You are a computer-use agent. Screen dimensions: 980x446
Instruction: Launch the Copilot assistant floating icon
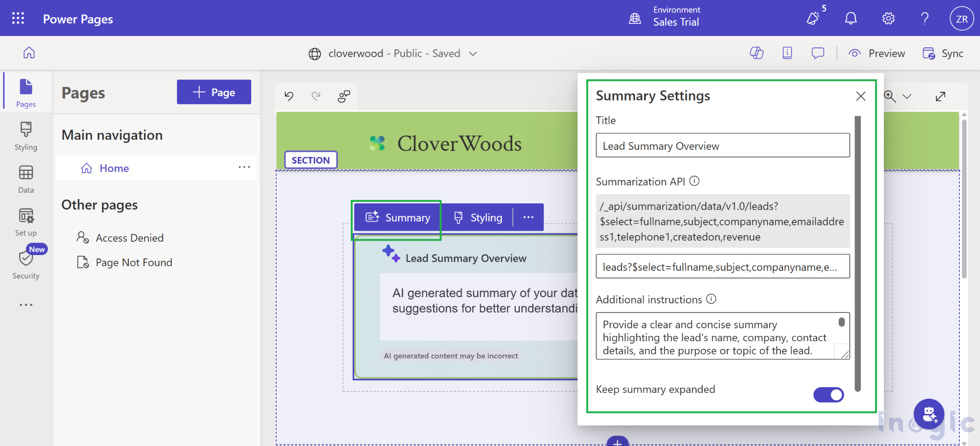click(x=929, y=414)
